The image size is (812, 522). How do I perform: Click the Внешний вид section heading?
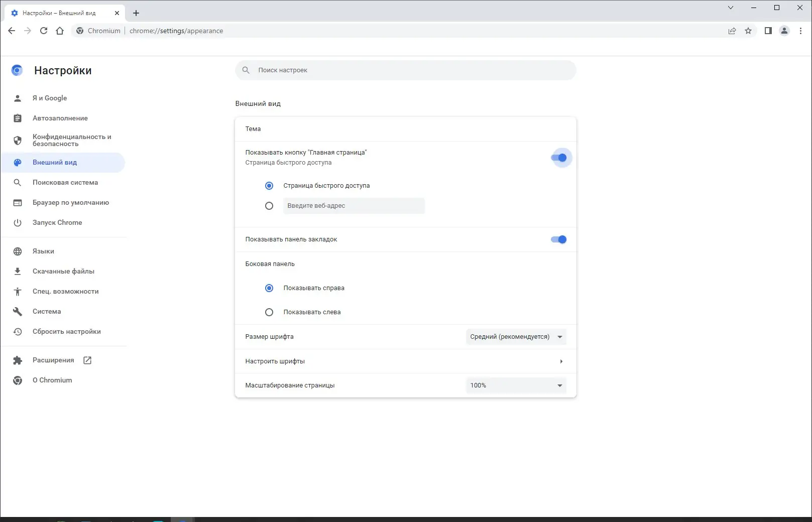click(258, 104)
